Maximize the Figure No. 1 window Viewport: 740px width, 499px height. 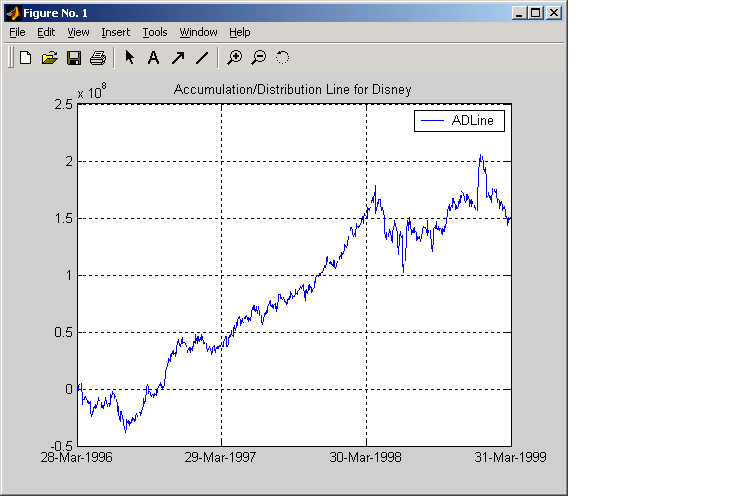[536, 13]
